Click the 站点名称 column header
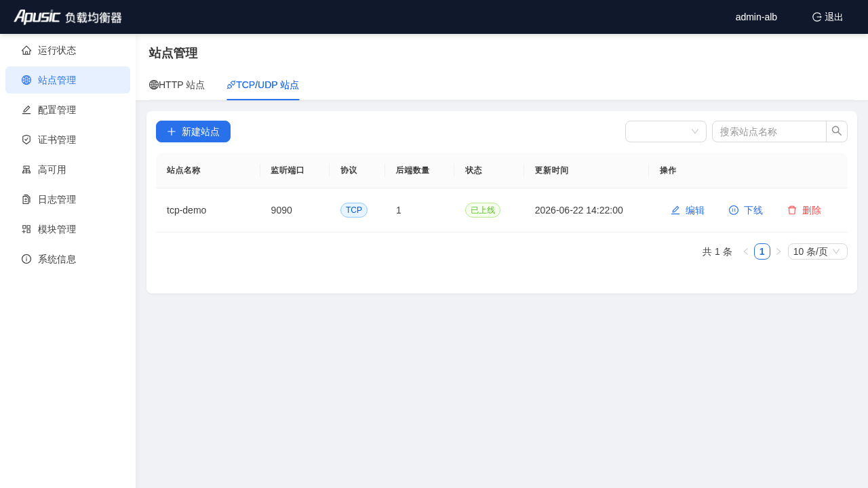868x488 pixels. point(184,170)
